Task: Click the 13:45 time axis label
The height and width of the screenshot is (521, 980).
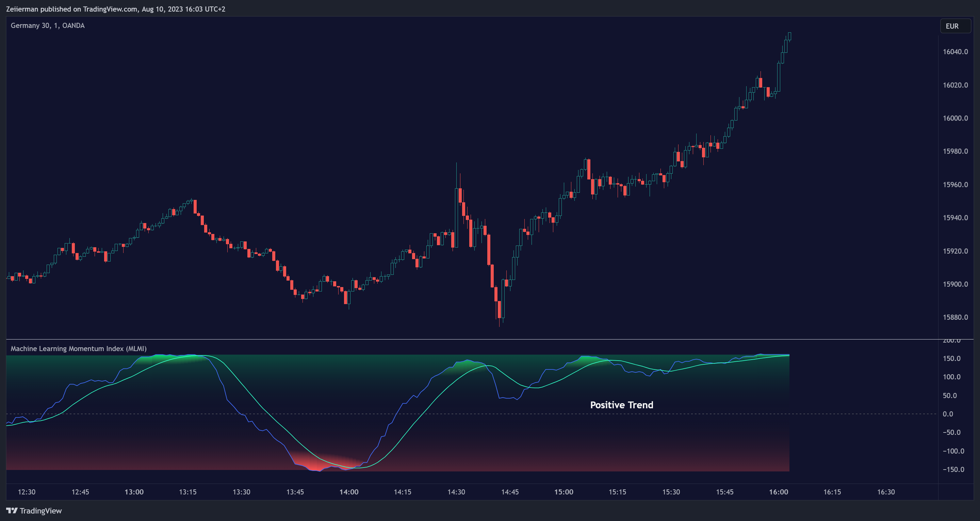Action: tap(295, 492)
